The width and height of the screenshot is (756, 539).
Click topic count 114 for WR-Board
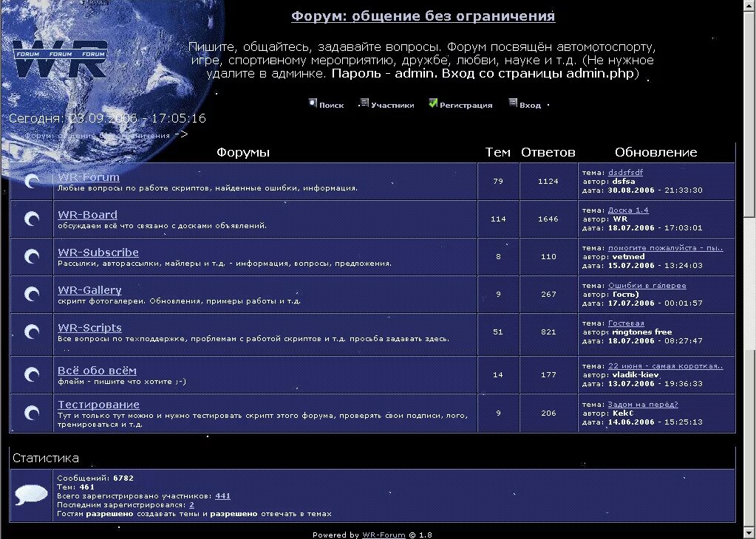[498, 219]
